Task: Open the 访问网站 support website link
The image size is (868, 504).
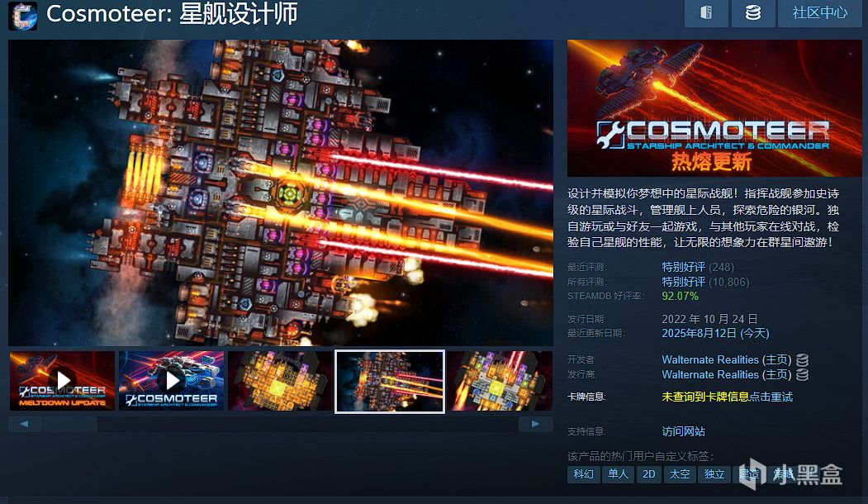Action: tap(683, 431)
